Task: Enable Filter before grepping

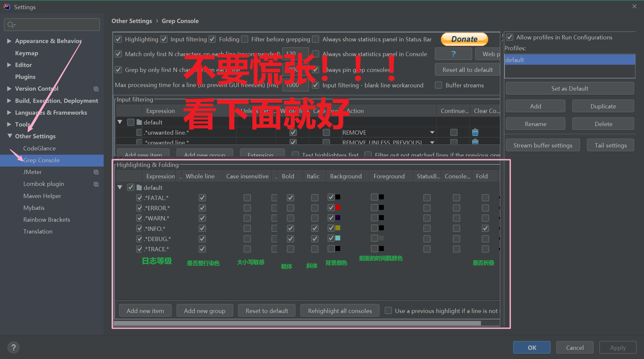Action: point(244,39)
